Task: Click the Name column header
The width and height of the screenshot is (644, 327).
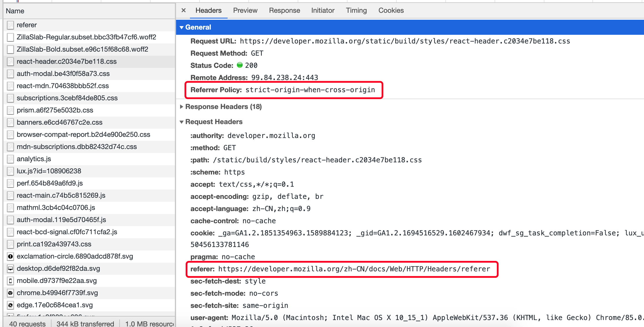Action: pyautogui.click(x=15, y=11)
